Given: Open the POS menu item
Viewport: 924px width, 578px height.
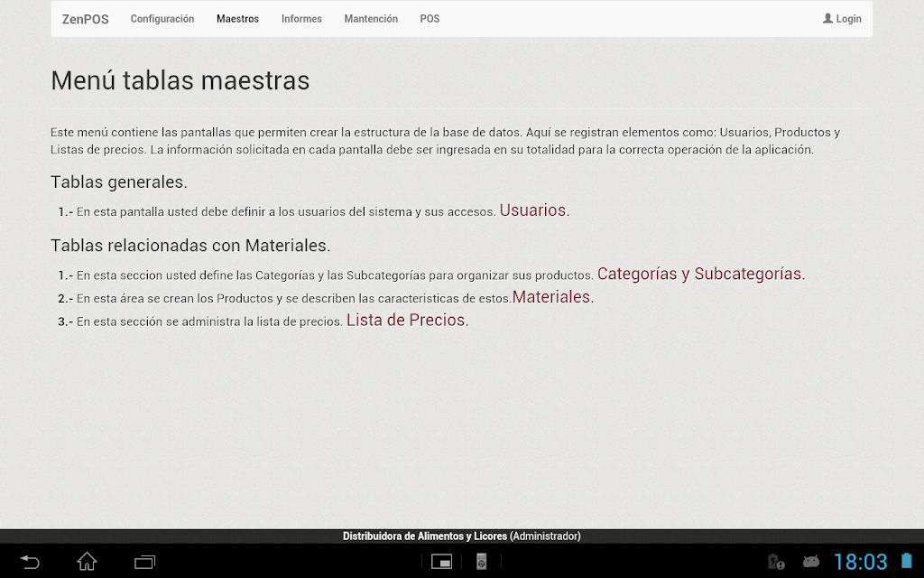Looking at the screenshot, I should pos(430,19).
